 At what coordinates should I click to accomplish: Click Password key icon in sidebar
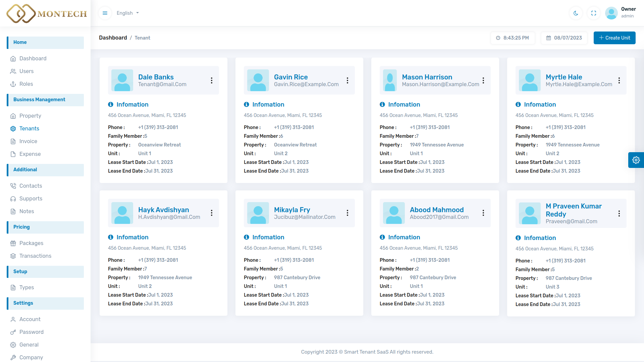tap(13, 332)
